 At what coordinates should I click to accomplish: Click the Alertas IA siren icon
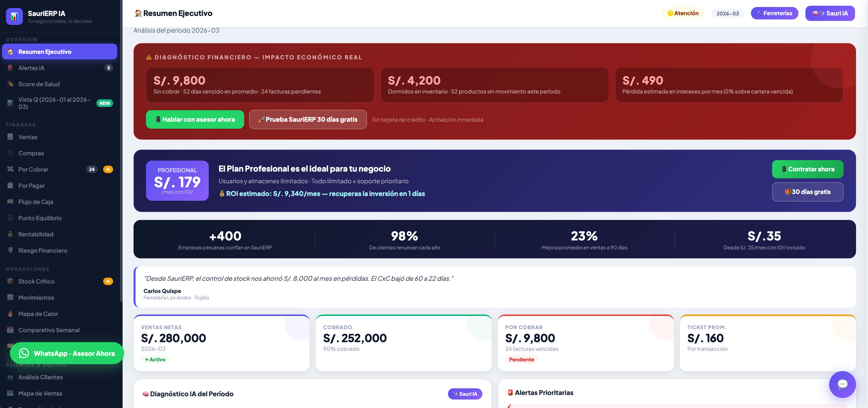(x=10, y=68)
